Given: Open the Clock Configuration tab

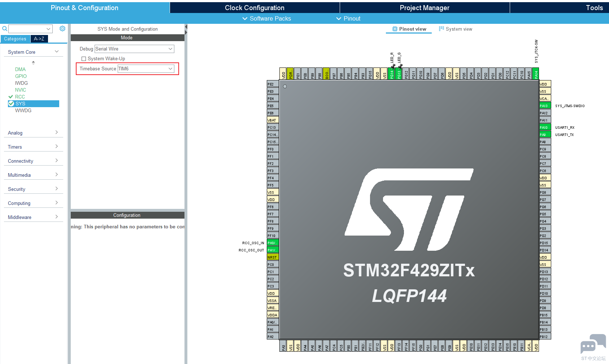Looking at the screenshot, I should 255,8.
